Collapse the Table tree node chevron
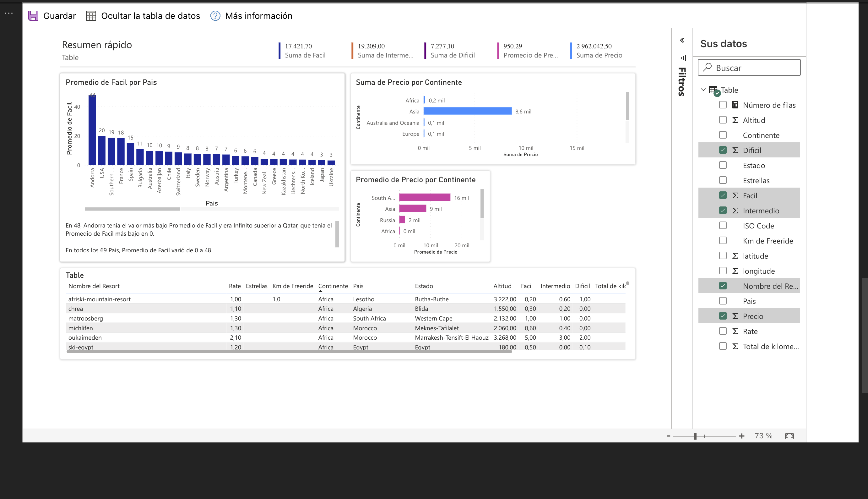868x499 pixels. click(x=703, y=90)
